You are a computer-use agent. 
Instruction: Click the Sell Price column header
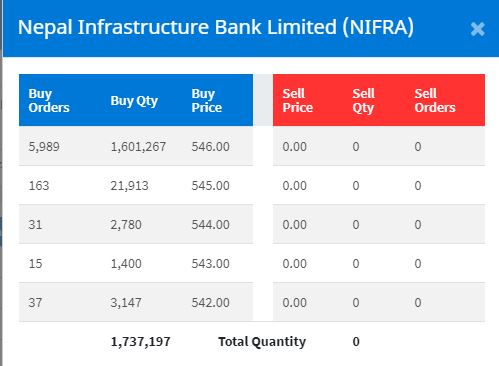298,100
